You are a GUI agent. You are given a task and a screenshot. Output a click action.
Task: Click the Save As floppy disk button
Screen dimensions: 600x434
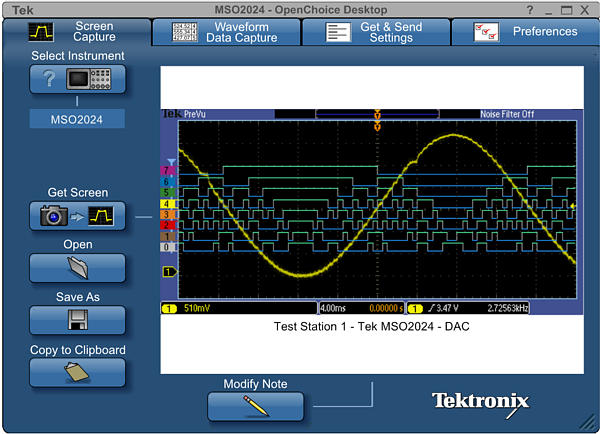point(77,319)
